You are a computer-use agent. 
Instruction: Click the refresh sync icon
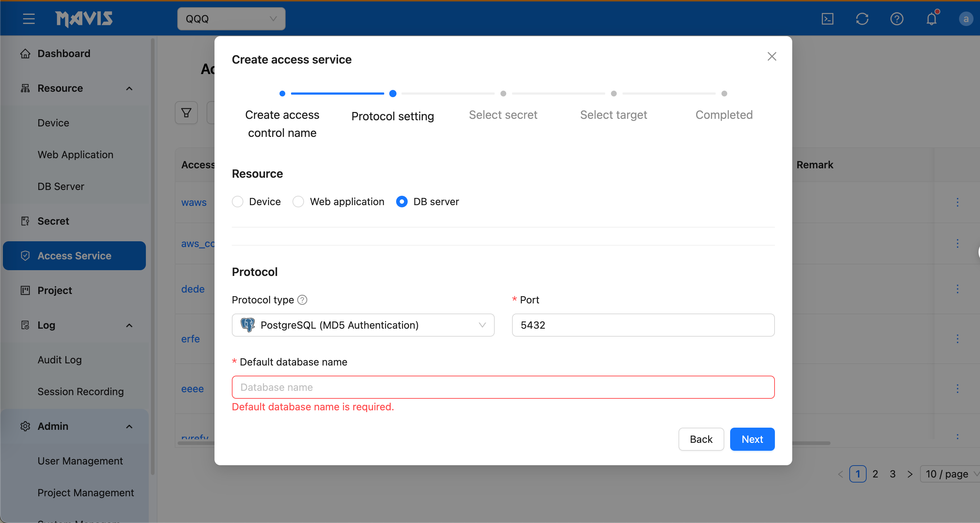(x=862, y=19)
